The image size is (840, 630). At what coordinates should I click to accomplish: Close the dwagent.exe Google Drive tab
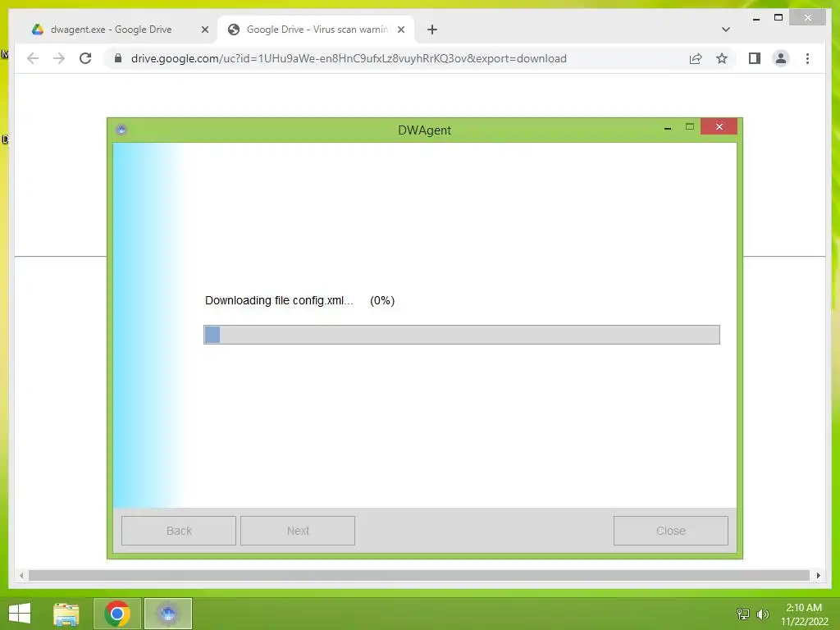click(x=204, y=30)
